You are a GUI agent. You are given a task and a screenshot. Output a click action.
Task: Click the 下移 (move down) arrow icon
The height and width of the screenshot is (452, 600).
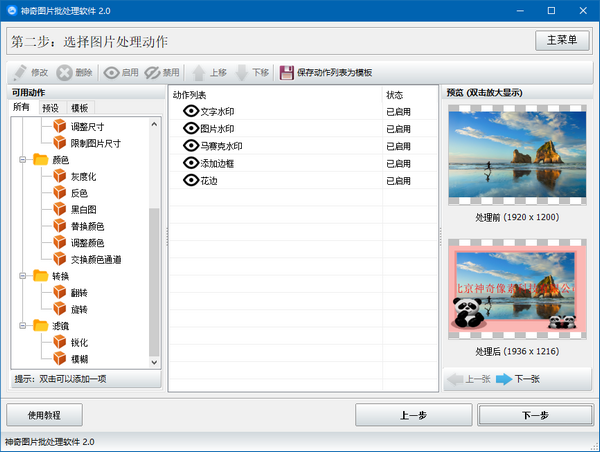pos(242,73)
